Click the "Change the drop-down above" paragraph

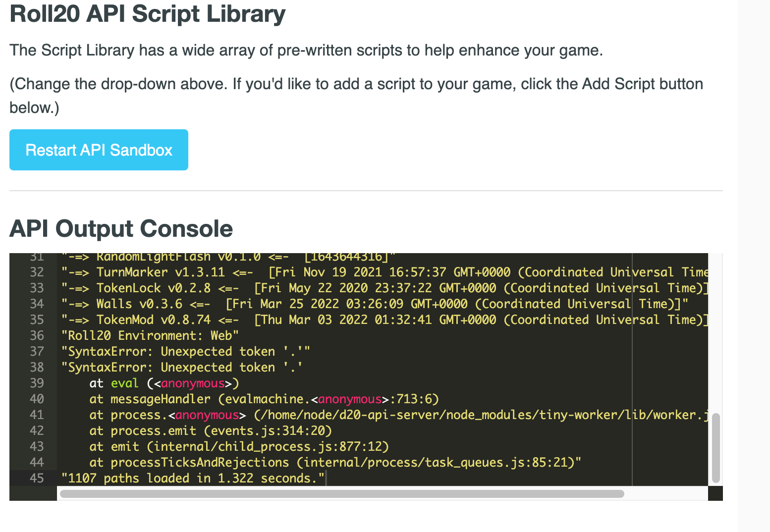pyautogui.click(x=356, y=96)
